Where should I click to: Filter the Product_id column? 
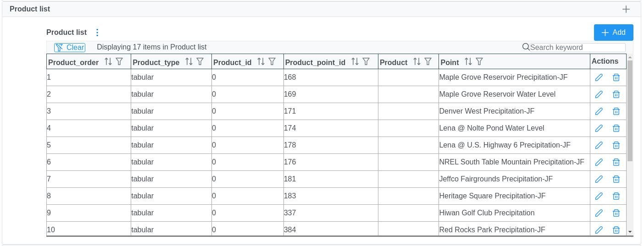tap(272, 61)
